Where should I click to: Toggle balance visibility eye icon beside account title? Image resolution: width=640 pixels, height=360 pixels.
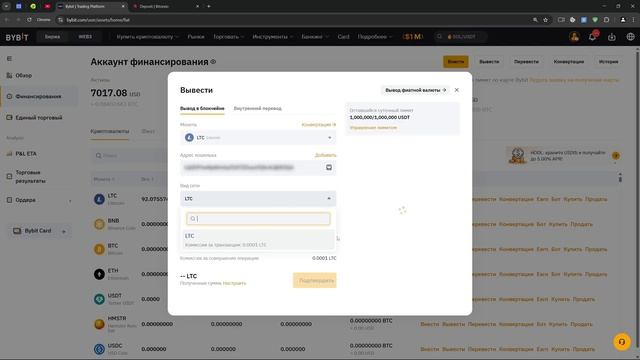[x=213, y=62]
